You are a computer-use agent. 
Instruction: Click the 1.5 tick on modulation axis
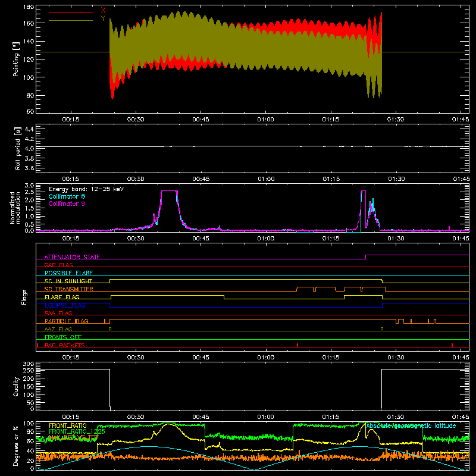[29, 208]
